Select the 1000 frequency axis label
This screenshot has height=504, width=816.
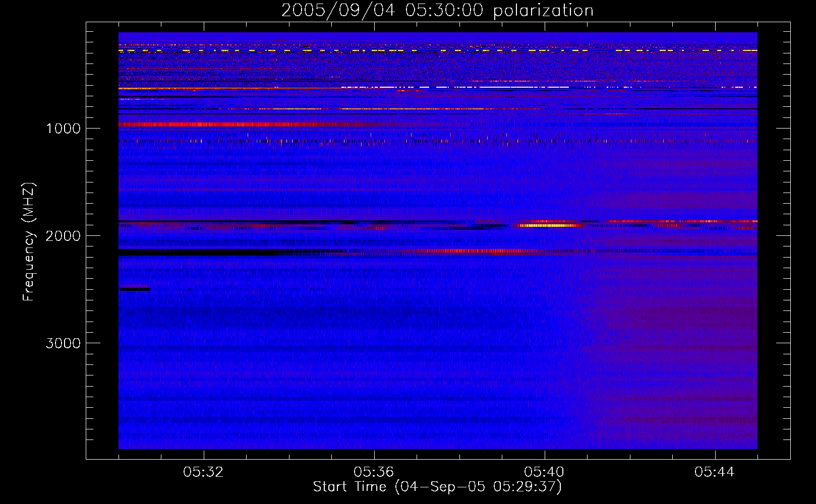coord(63,129)
